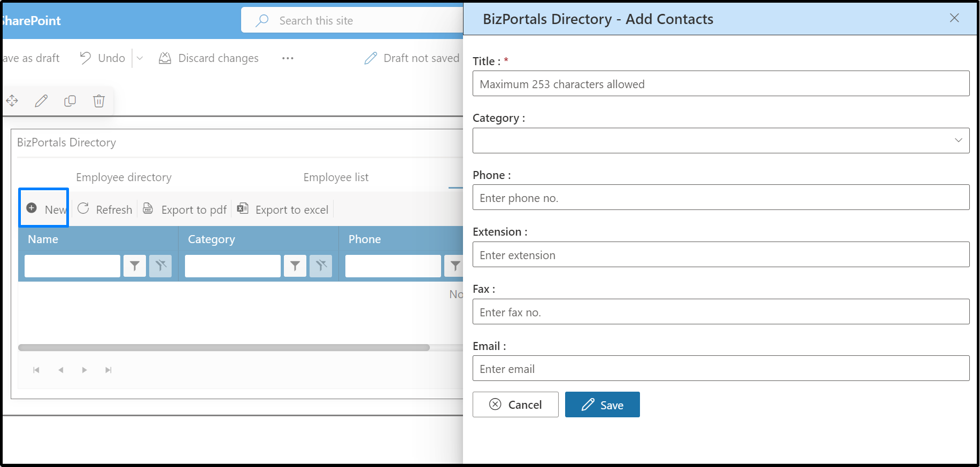Click the Save button
The width and height of the screenshot is (980, 467).
pyautogui.click(x=602, y=404)
